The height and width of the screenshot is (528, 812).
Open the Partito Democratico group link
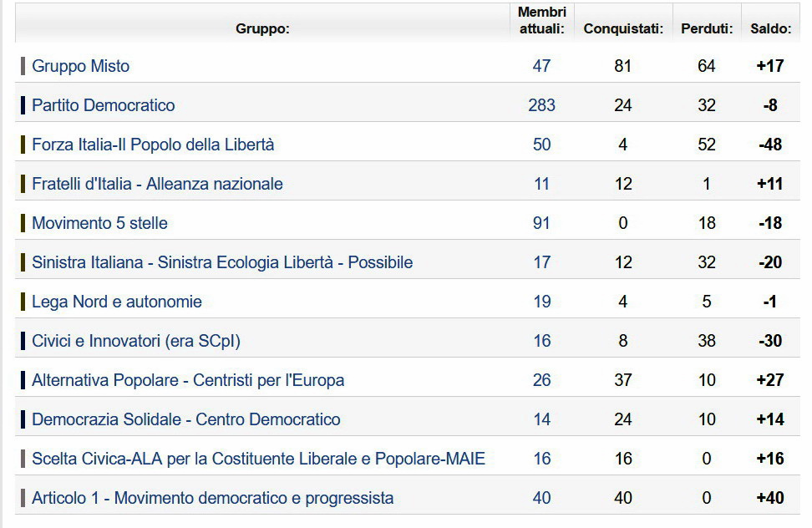104,105
